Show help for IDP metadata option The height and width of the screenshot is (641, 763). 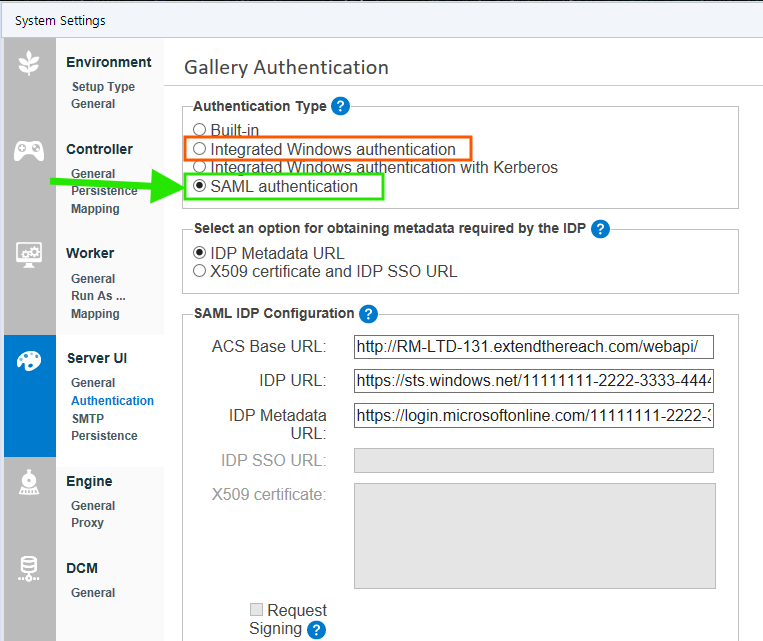600,229
